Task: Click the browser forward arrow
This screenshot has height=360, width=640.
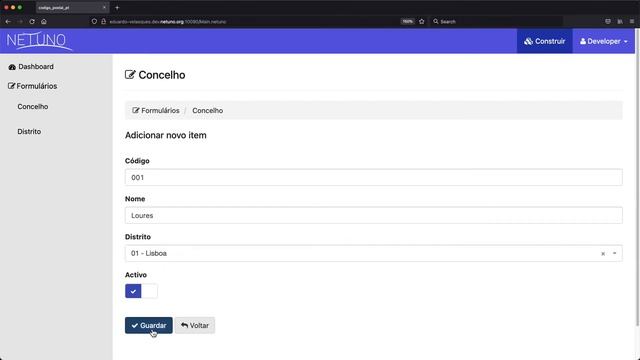Action: pyautogui.click(x=20, y=22)
